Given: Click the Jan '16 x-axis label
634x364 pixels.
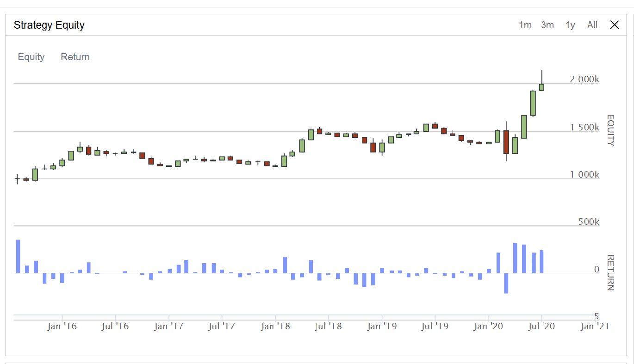Looking at the screenshot, I should click(62, 327).
